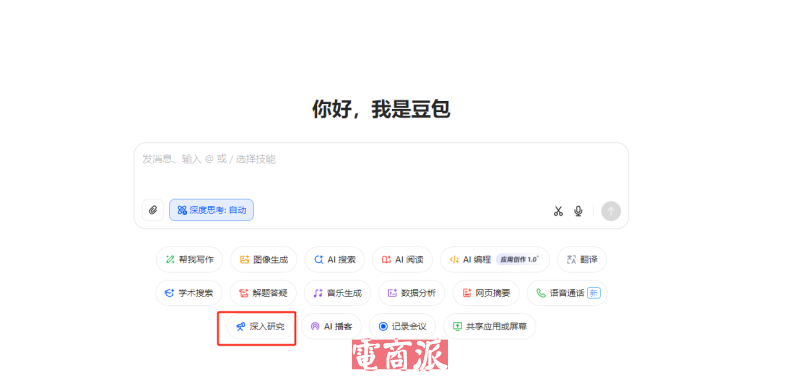The width and height of the screenshot is (800, 392).
Task: Start 记录会议 meeting recording
Action: point(402,327)
